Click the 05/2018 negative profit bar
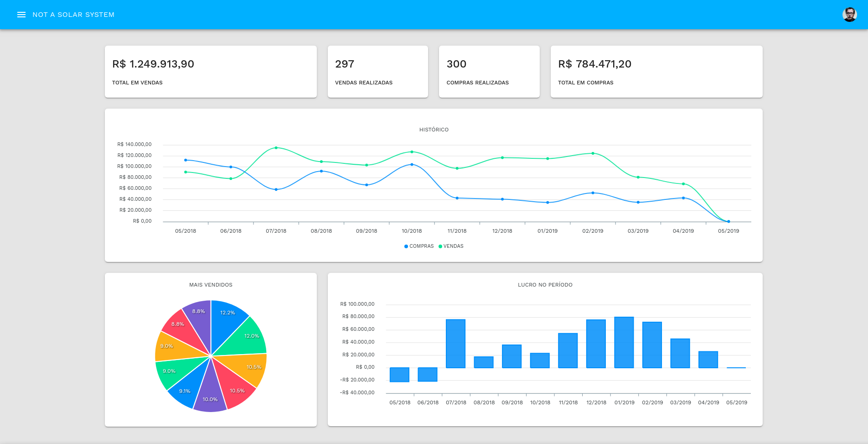Image resolution: width=868 pixels, height=444 pixels. pyautogui.click(x=399, y=375)
